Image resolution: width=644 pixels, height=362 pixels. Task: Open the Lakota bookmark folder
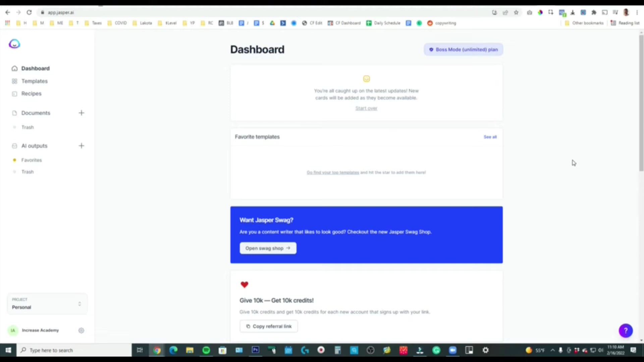pos(142,23)
